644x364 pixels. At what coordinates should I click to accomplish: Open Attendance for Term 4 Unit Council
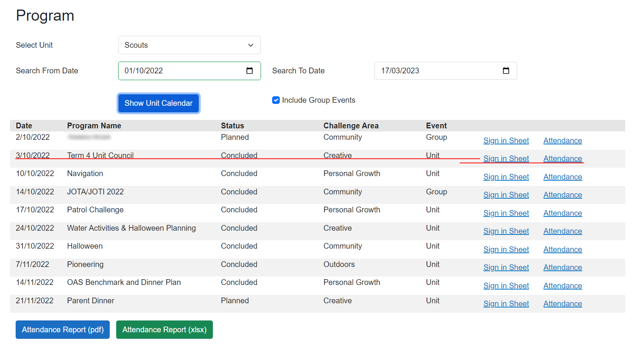point(562,158)
